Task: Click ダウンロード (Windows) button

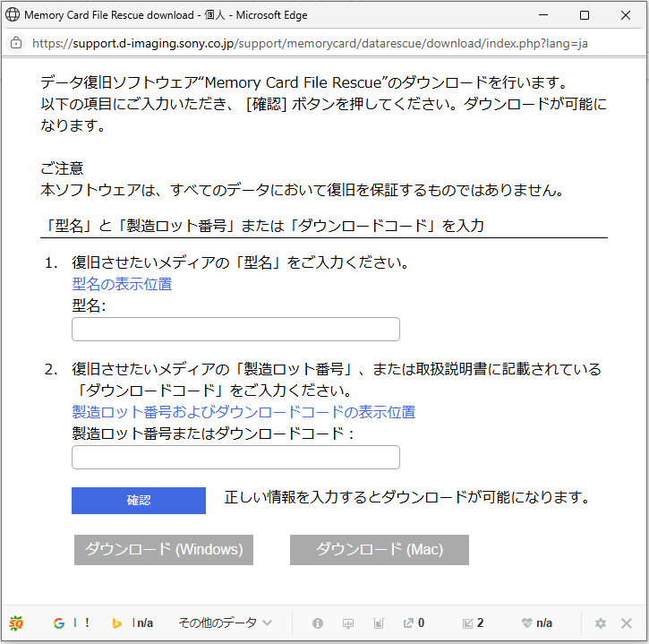Action: click(164, 550)
